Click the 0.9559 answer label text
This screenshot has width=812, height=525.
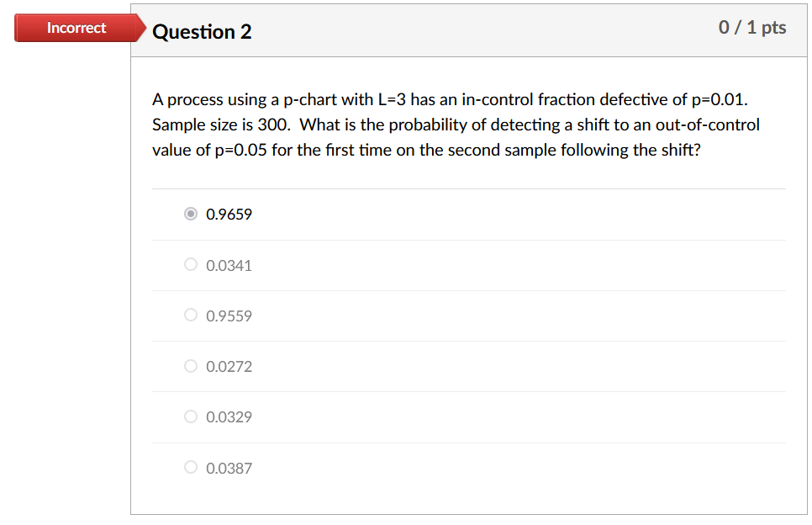pos(229,315)
